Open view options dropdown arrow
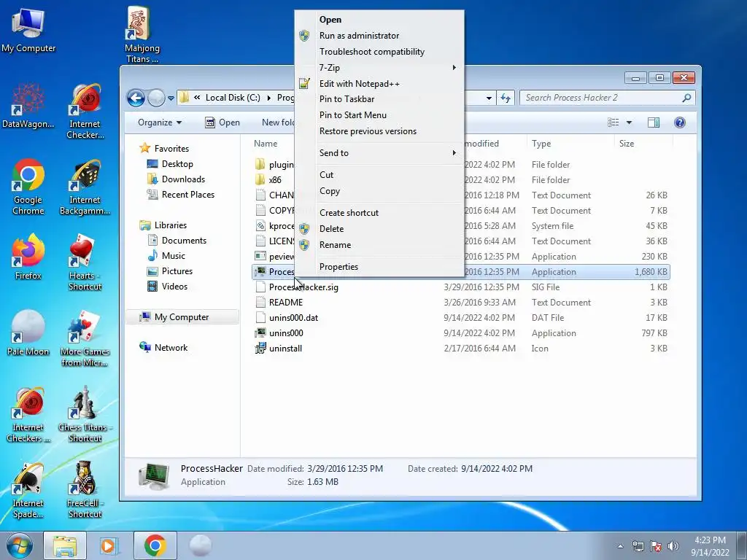This screenshot has width=747, height=560. coord(629,122)
